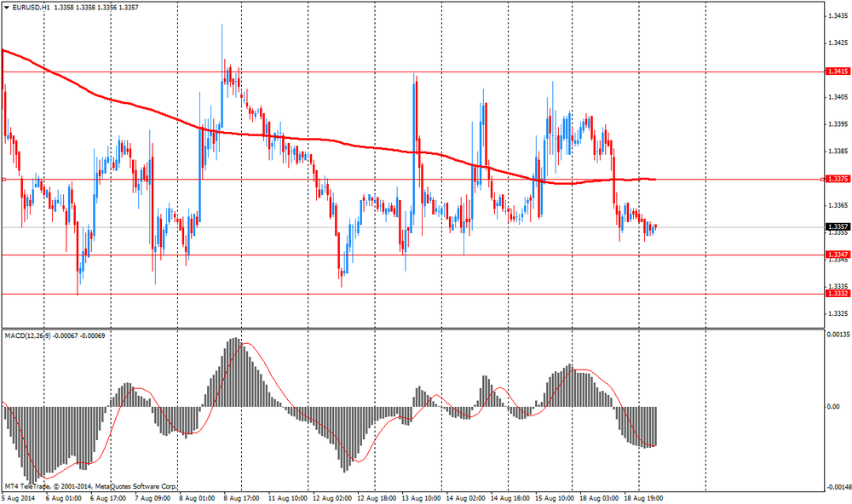Viewport: 852px width, 504px height.
Task: Click the -0.00148 MACD scale value
Action: 838,487
